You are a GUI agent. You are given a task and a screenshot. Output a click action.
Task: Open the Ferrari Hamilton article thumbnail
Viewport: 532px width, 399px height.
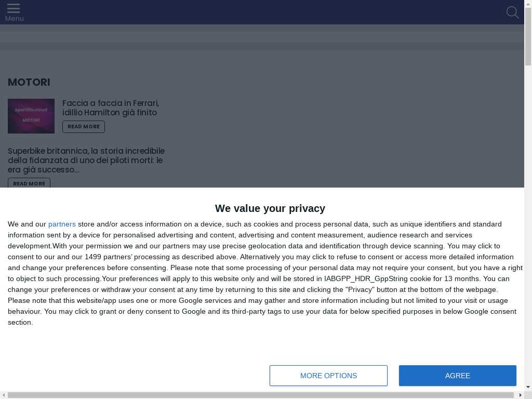coord(31,116)
